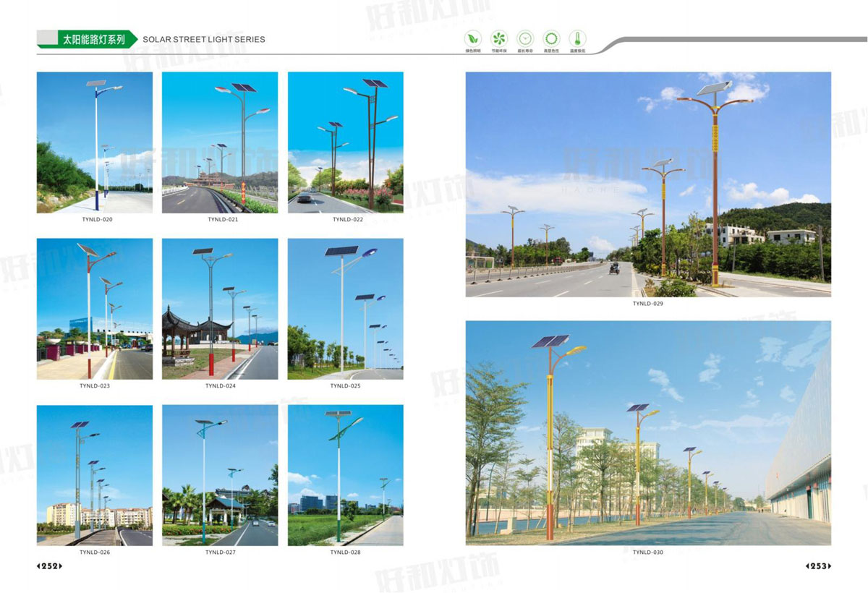Select the clock long-lifespan icon

pyautogui.click(x=524, y=38)
